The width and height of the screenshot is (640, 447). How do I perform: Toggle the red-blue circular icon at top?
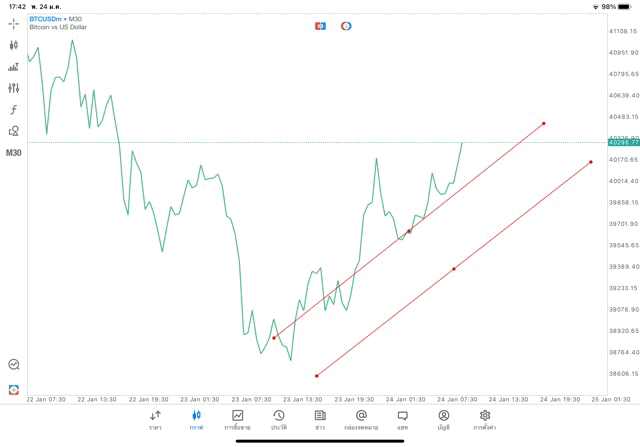346,26
